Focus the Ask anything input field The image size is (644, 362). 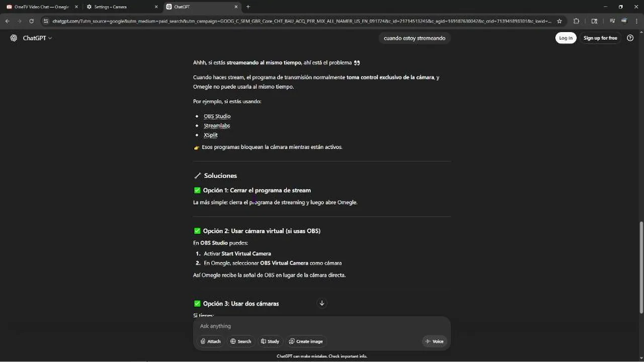point(322,326)
